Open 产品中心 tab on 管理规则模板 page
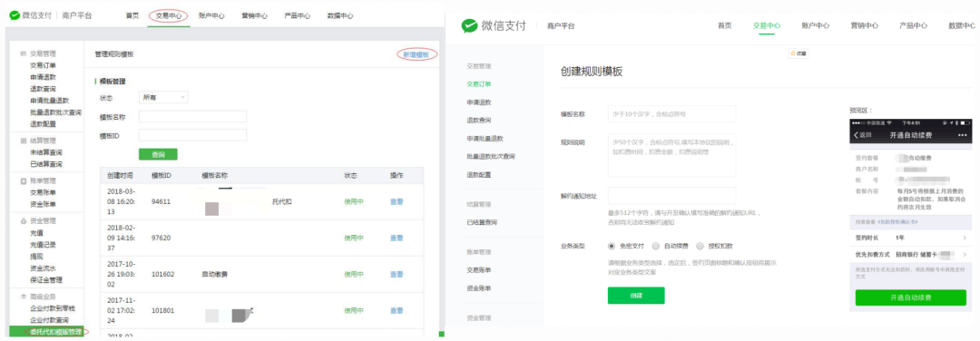Image resolution: width=980 pixels, height=341 pixels. click(297, 16)
